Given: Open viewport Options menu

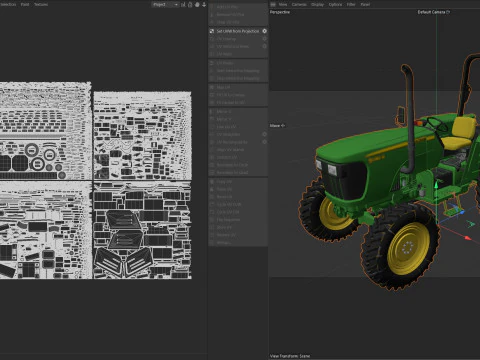Looking at the screenshot, I should 335,4.
